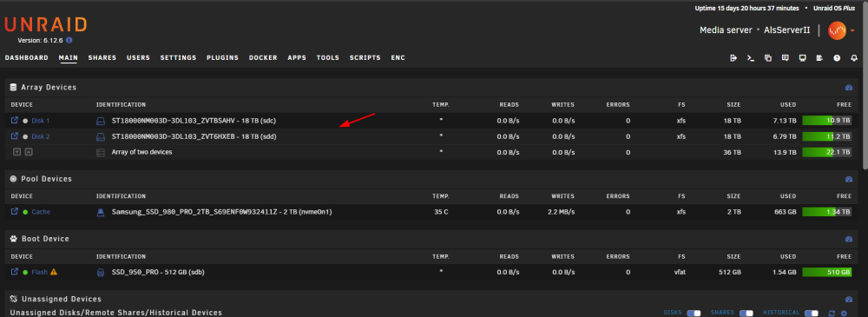
Task: Click the Cache green status dot
Action: pyautogui.click(x=25, y=212)
